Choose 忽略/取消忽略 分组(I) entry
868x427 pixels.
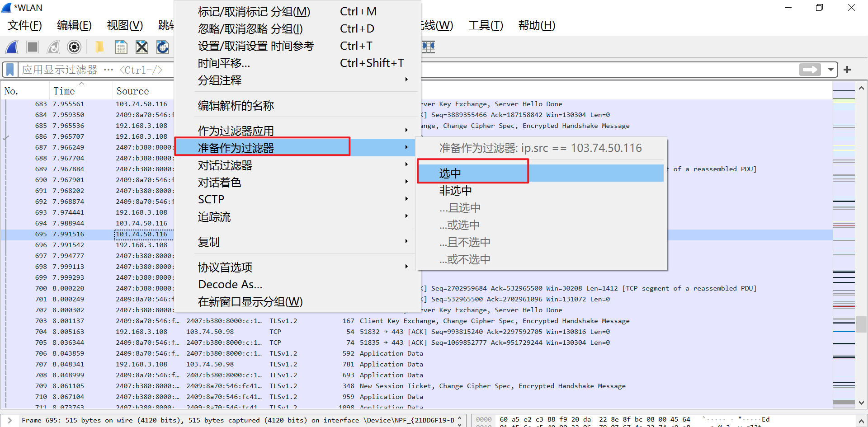[x=297, y=28]
